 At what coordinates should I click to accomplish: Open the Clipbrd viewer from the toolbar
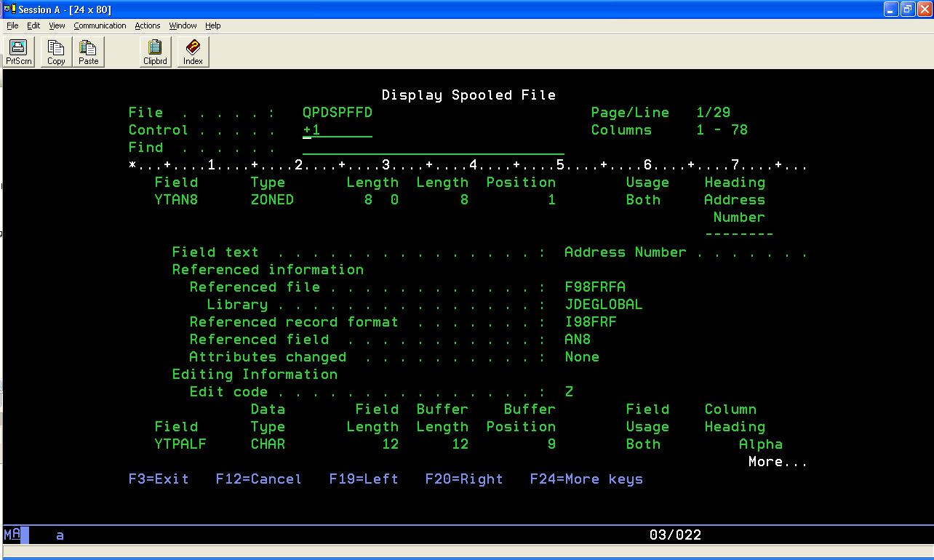[155, 51]
